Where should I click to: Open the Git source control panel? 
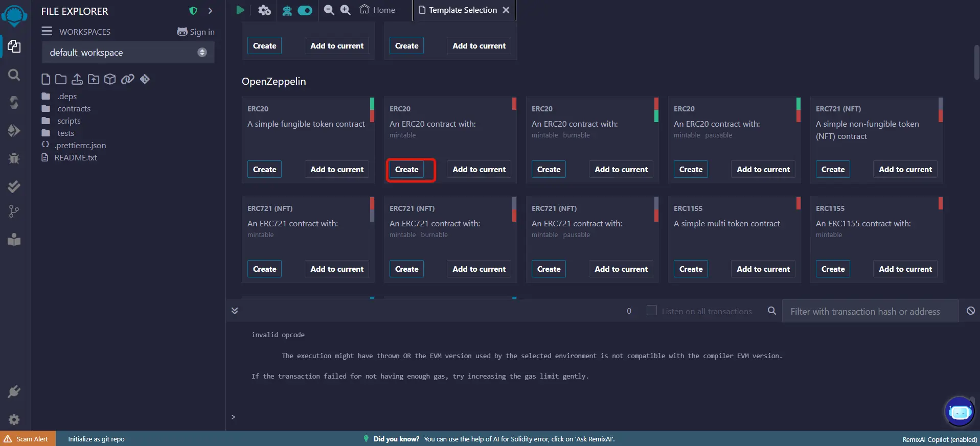14,211
